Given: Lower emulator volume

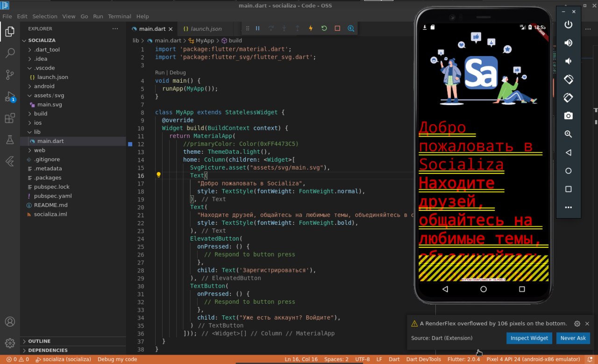Looking at the screenshot, I should [x=569, y=61].
